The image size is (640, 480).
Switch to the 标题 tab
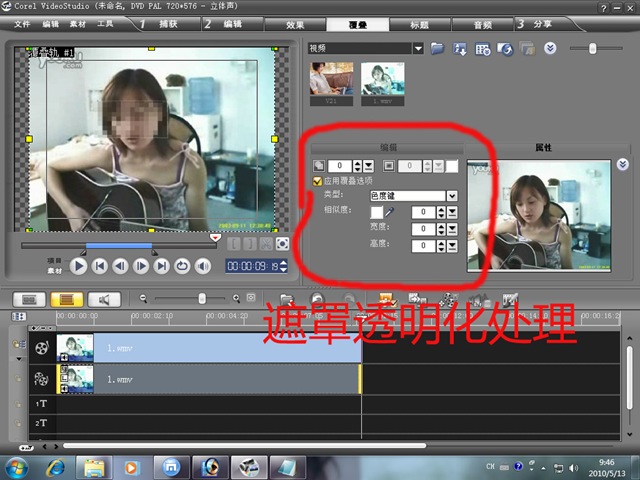420,24
